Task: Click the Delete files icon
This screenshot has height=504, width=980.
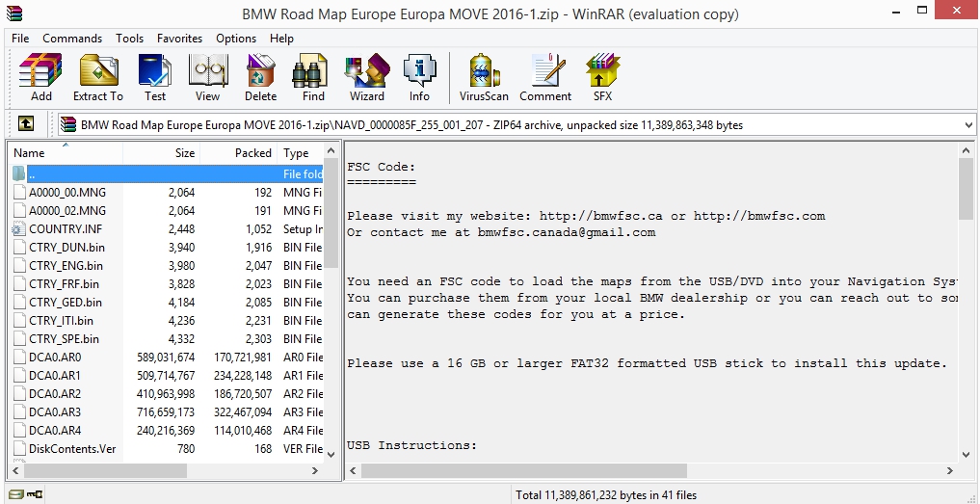Action: tap(260, 70)
